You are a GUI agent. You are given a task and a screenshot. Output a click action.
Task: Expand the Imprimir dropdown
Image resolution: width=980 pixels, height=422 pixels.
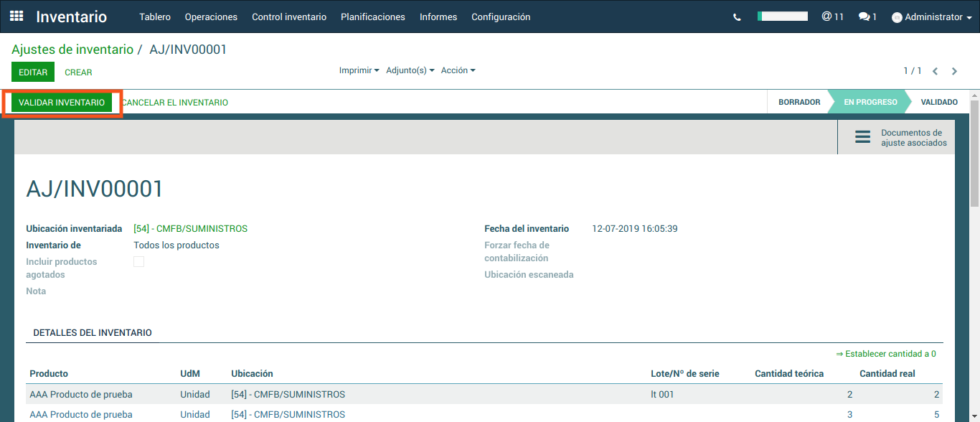pos(359,70)
